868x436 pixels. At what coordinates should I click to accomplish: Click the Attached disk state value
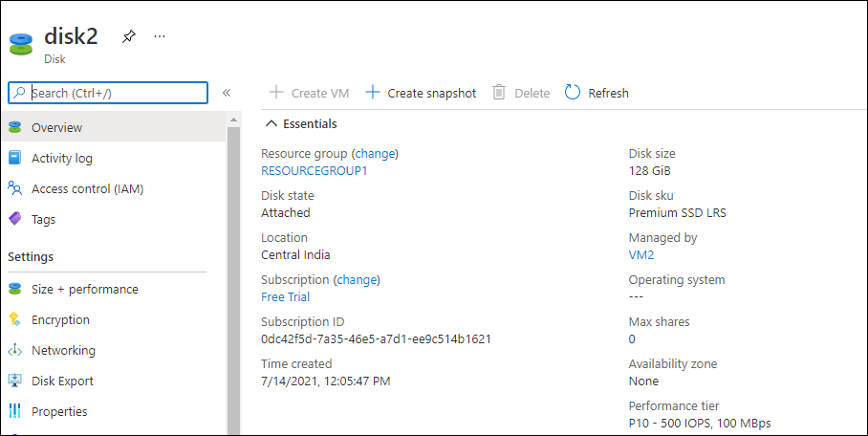point(285,212)
